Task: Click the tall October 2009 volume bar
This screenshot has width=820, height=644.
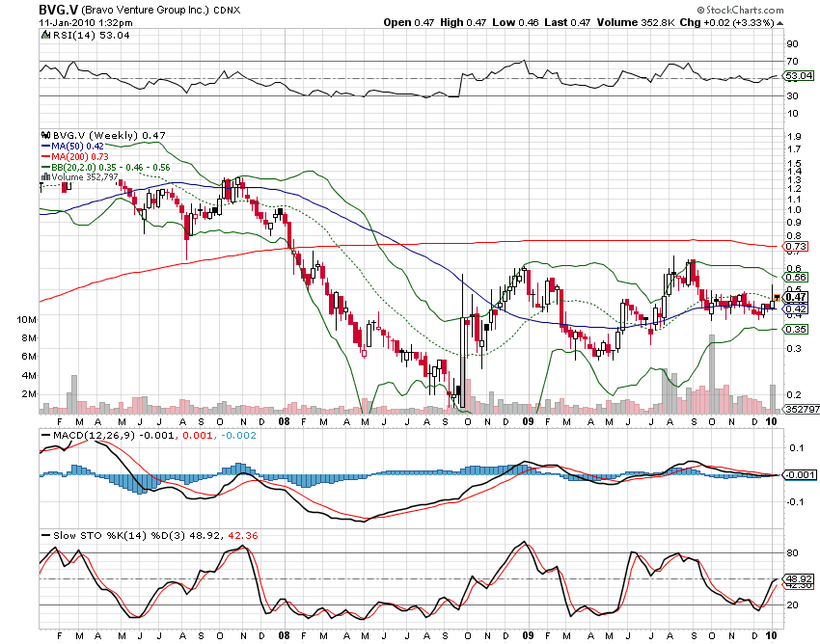Action: click(711, 374)
